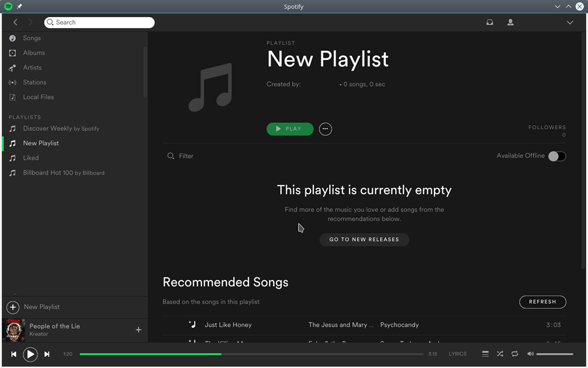Select New Playlist in playlists list
588x368 pixels.
41,143
